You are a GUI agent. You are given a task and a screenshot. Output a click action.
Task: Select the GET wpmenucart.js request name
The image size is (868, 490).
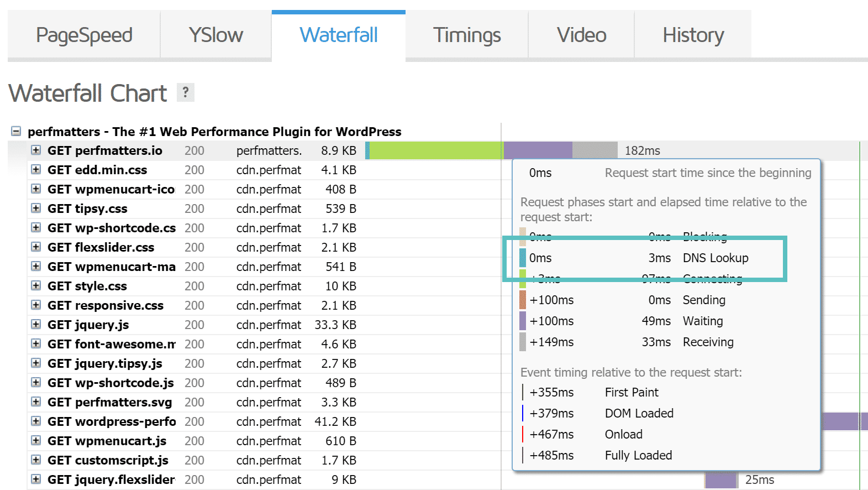tap(107, 441)
